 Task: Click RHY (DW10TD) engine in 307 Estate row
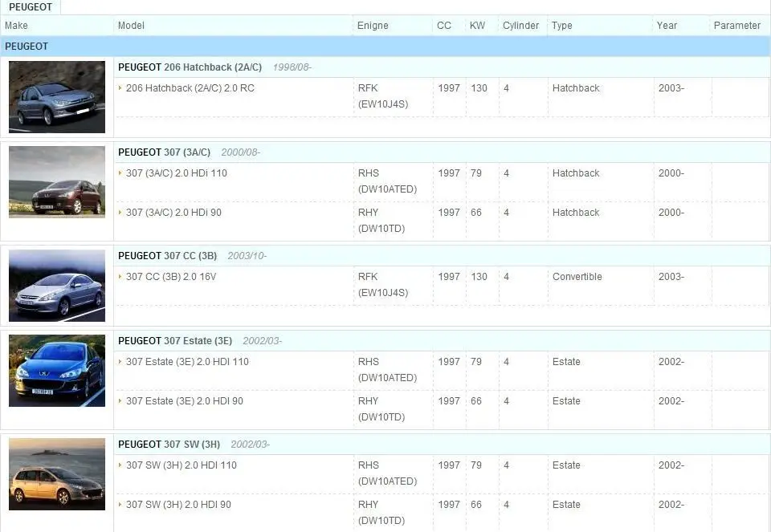click(381, 408)
